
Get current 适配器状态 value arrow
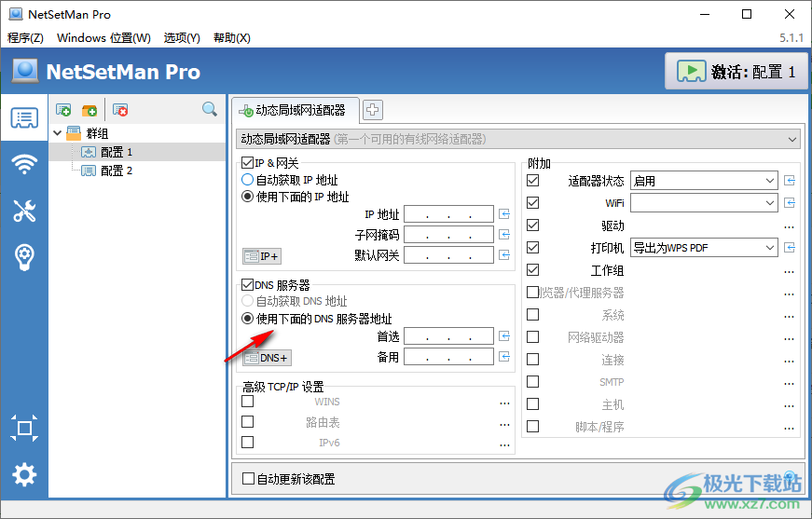(x=790, y=180)
